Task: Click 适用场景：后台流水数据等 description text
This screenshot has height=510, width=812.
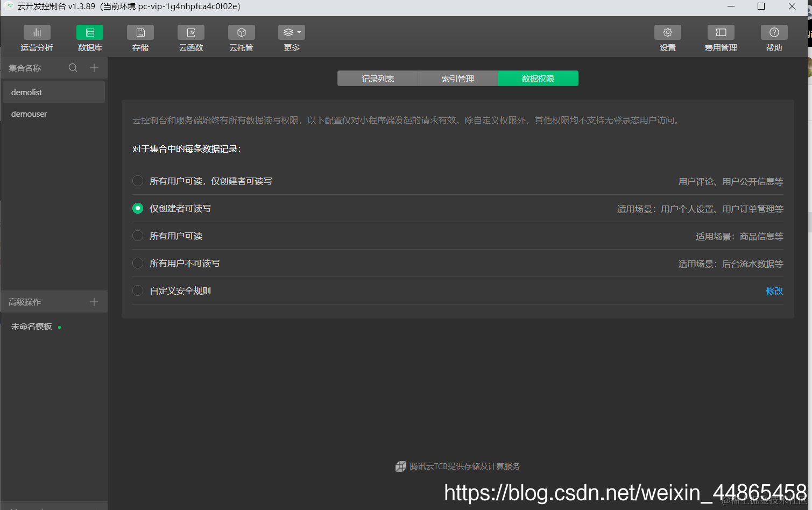Action: pyautogui.click(x=731, y=264)
